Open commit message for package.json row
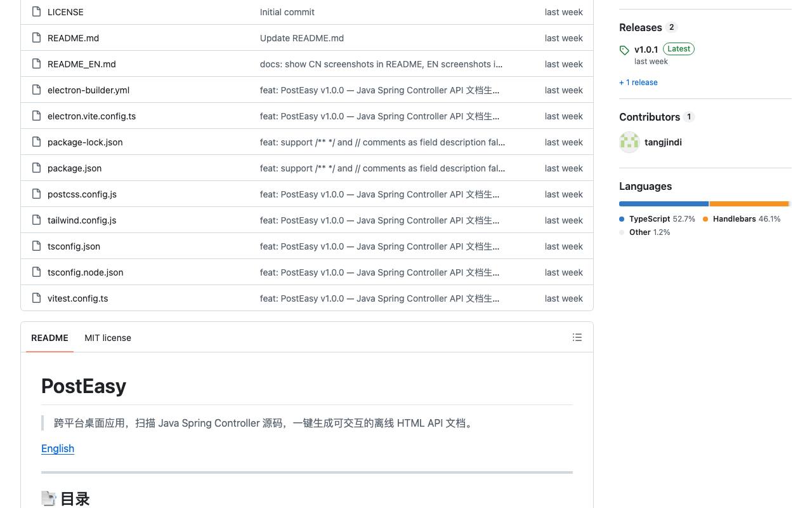 [383, 168]
